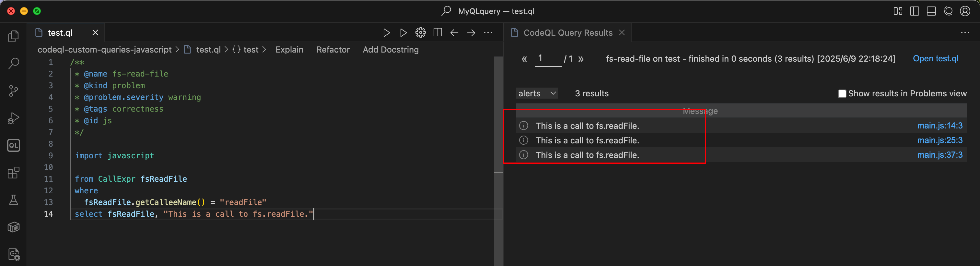The image size is (980, 266).
Task: Select the CodeQL Query Results tab
Action: [567, 33]
